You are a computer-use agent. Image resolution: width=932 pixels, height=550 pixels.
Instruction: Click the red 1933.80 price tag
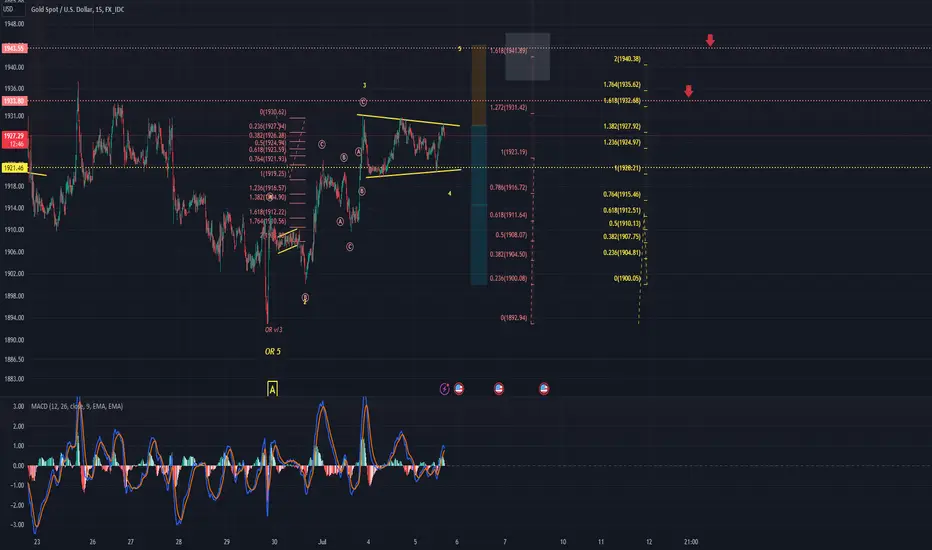tap(14, 101)
